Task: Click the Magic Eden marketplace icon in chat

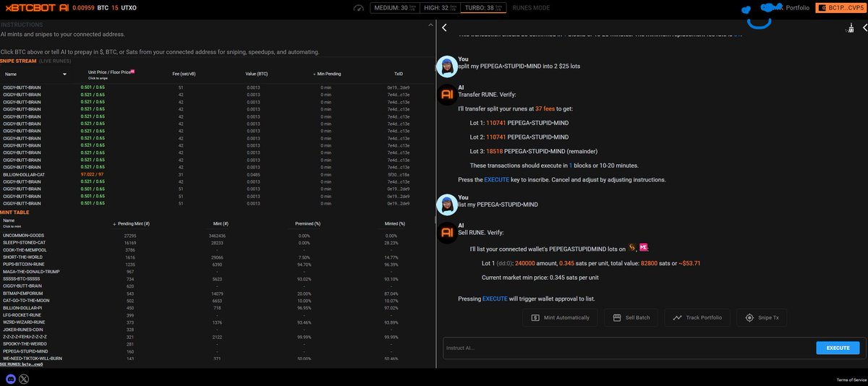Action: tap(643, 249)
